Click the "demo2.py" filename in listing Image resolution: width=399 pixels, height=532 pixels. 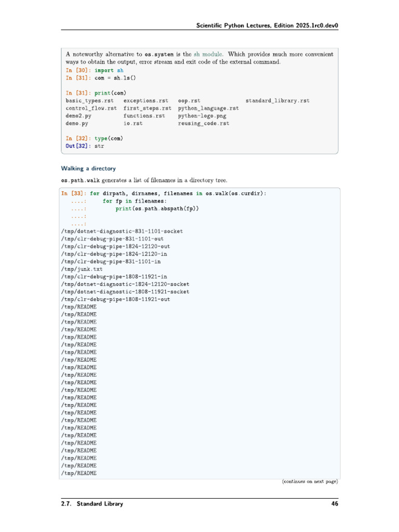(78, 116)
